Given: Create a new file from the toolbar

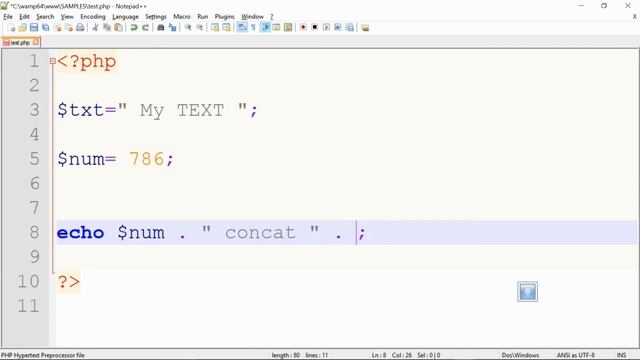Looking at the screenshot, I should click(x=11, y=27).
